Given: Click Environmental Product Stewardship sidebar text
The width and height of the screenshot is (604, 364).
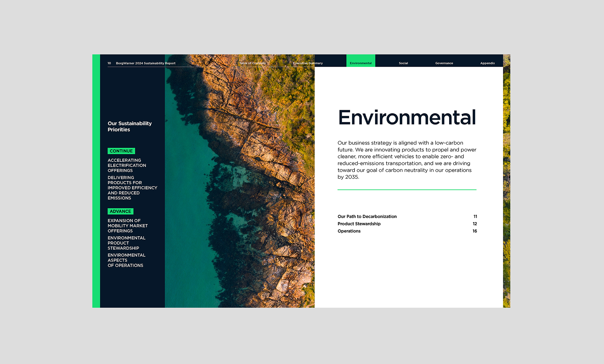Looking at the screenshot, I should click(127, 243).
